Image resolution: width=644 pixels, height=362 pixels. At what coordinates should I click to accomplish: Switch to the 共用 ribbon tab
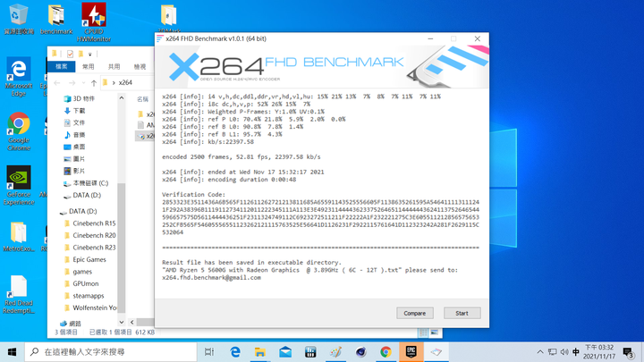[114, 66]
